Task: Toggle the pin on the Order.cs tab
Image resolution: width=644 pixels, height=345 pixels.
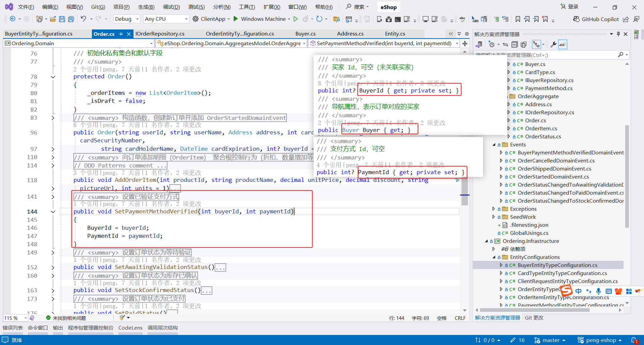Action: coord(121,34)
